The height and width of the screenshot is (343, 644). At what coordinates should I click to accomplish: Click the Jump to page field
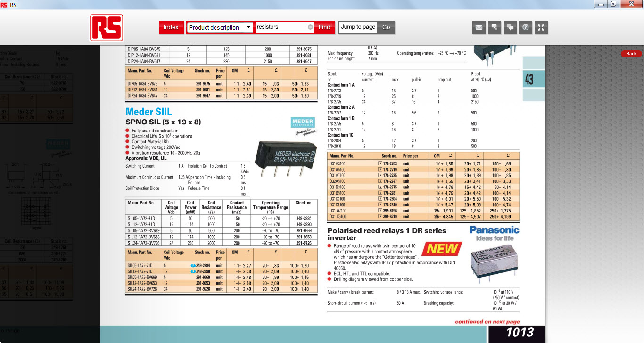[358, 27]
